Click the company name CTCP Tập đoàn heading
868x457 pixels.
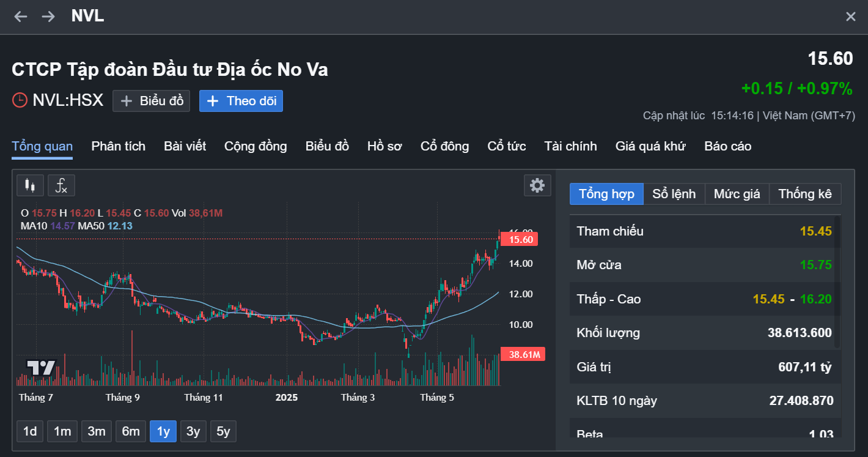170,70
